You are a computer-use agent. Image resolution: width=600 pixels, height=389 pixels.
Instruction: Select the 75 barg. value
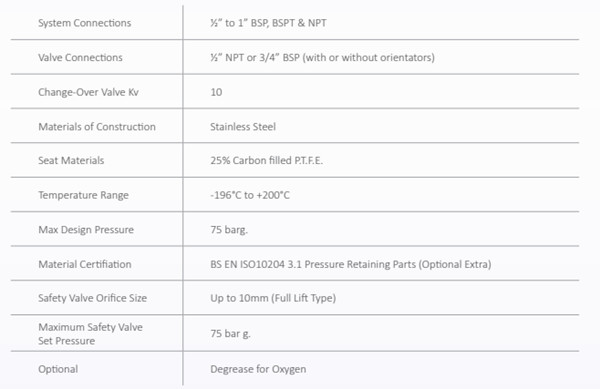[x=229, y=230]
